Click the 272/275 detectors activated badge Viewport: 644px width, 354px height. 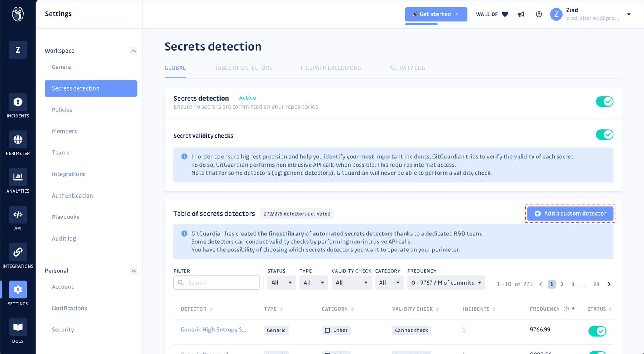pyautogui.click(x=297, y=214)
